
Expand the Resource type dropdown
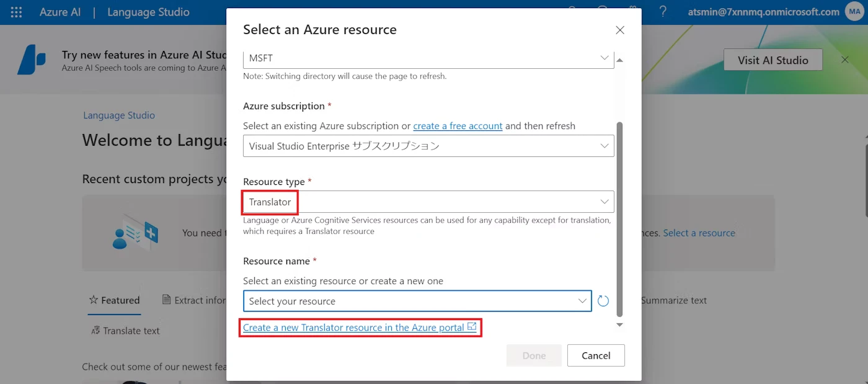pos(428,202)
